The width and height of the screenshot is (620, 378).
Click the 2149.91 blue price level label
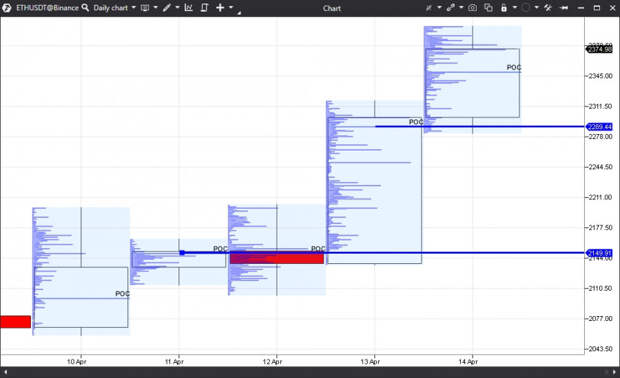[599, 253]
